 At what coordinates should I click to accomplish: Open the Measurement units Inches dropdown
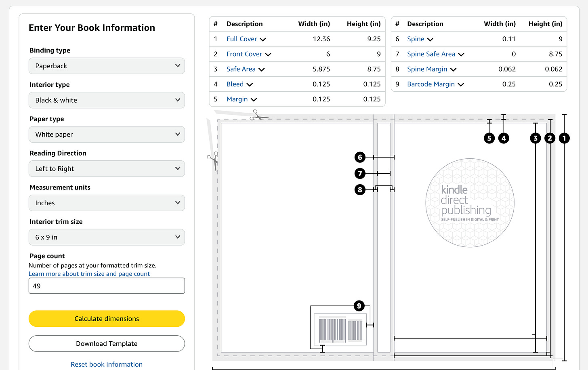(107, 203)
